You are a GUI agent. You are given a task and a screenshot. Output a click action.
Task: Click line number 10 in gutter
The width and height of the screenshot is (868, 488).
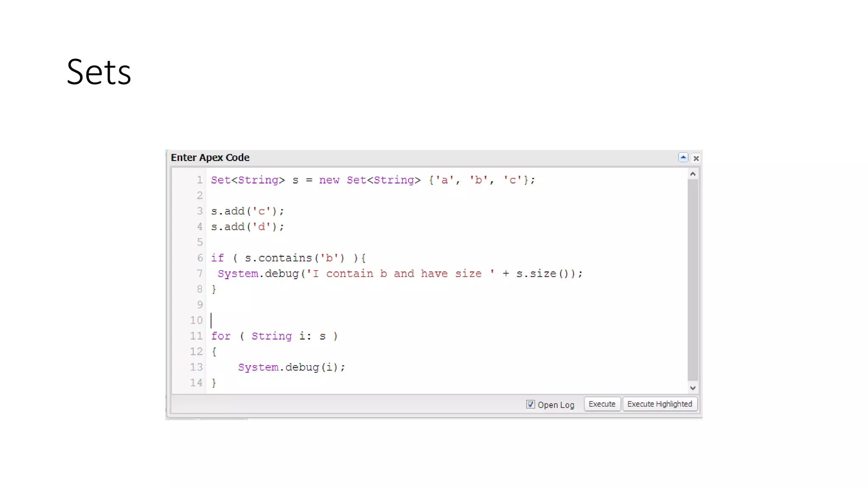pyautogui.click(x=196, y=321)
